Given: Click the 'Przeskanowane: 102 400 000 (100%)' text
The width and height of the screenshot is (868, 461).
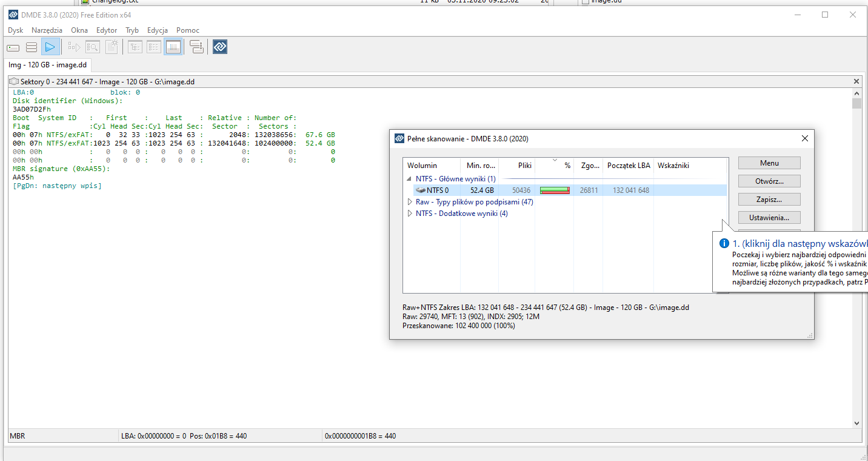Looking at the screenshot, I should pos(459,326).
